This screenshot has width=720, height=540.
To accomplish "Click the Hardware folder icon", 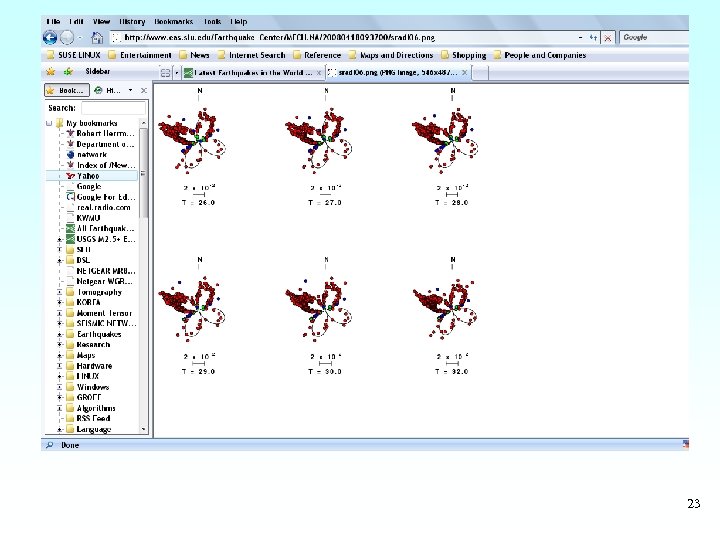I will click(x=70, y=366).
